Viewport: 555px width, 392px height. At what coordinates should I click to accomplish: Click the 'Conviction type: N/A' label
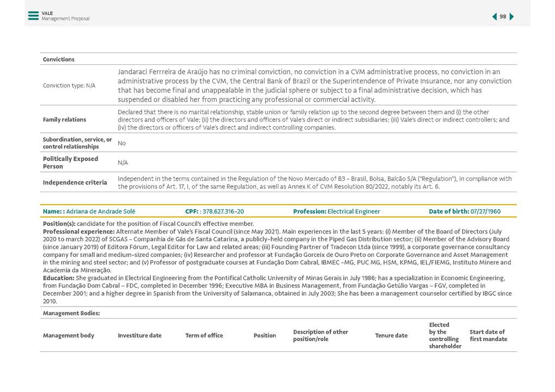coord(69,85)
